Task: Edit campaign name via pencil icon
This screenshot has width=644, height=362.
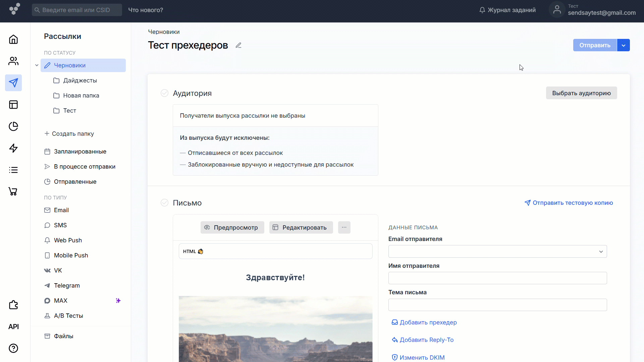Action: (238, 45)
